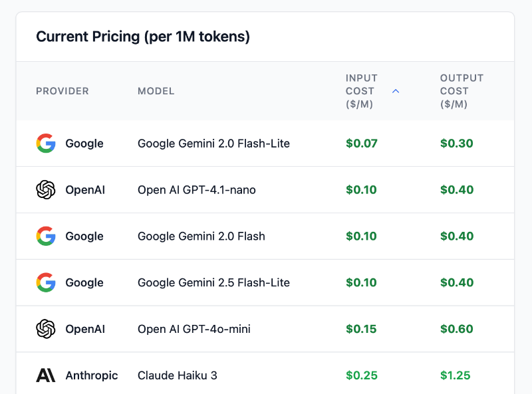Click the Google logo in the Gemini 2.0 Flash-Lite row

[x=46, y=143]
